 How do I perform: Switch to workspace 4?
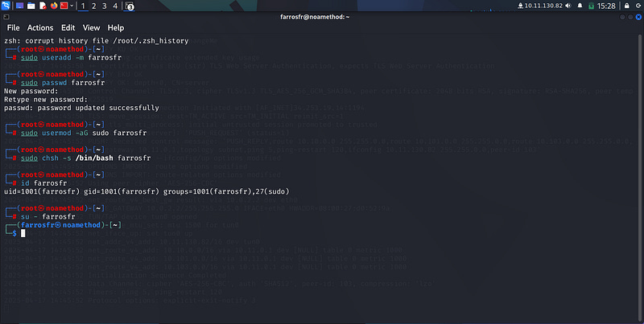click(x=115, y=6)
